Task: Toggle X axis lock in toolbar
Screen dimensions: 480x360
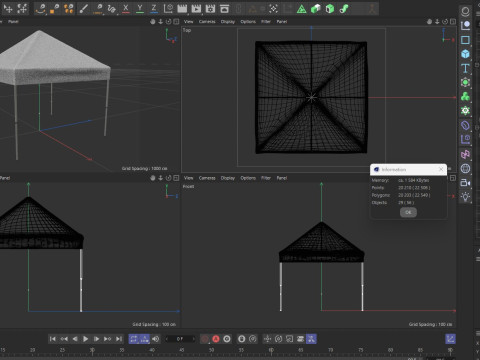Action: click(126, 9)
